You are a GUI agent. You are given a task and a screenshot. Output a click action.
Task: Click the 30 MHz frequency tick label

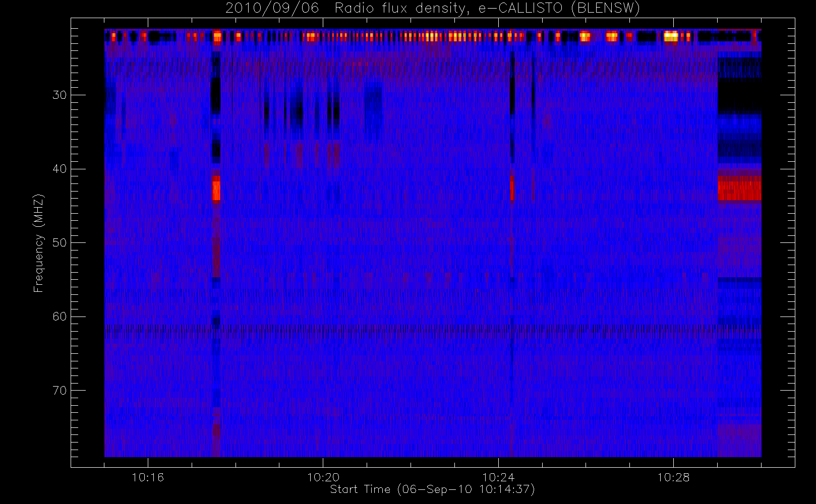pyautogui.click(x=60, y=95)
